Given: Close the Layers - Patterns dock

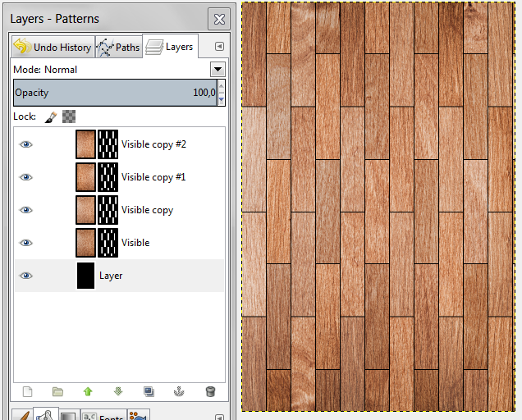Looking at the screenshot, I should (x=219, y=19).
